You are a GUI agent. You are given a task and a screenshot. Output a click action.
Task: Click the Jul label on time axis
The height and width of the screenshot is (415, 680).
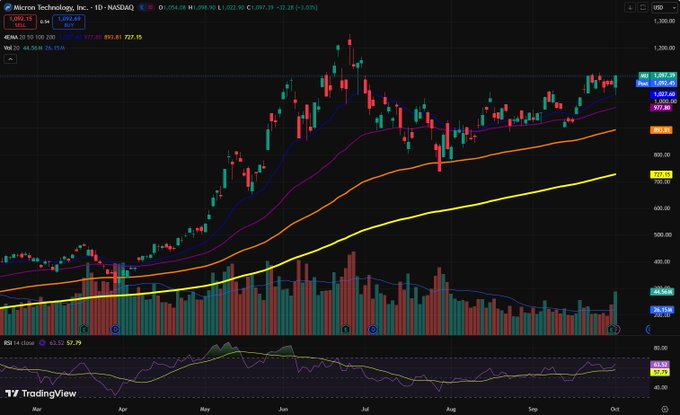click(365, 409)
